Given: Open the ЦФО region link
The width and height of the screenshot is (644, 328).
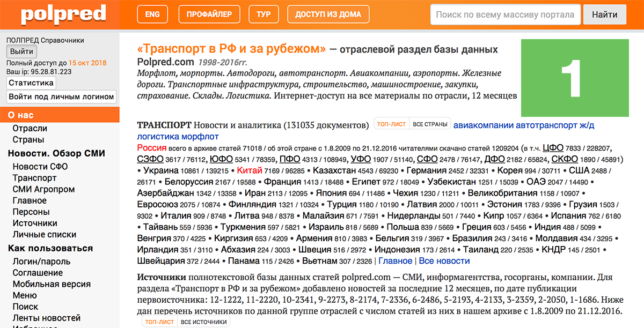Looking at the screenshot, I should point(552,148).
